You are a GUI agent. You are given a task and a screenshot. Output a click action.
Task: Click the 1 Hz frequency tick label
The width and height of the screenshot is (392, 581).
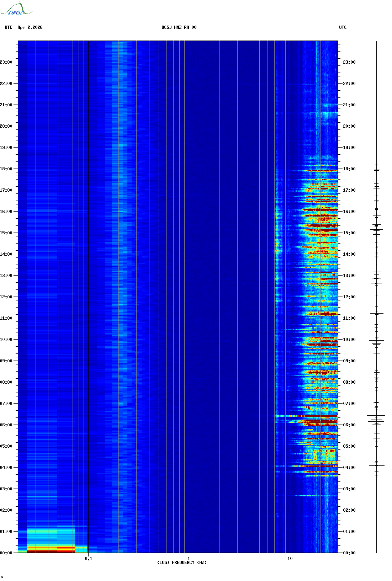point(189,558)
